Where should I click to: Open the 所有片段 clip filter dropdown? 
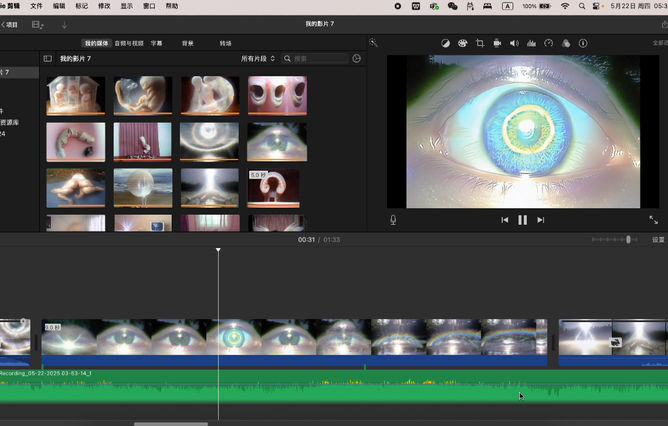point(258,58)
